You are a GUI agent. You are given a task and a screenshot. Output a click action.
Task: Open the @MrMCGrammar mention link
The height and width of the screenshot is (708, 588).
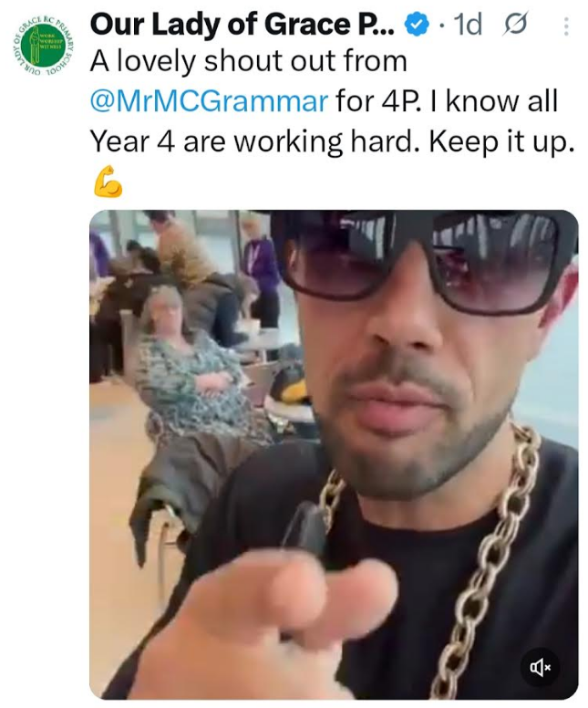point(209,100)
